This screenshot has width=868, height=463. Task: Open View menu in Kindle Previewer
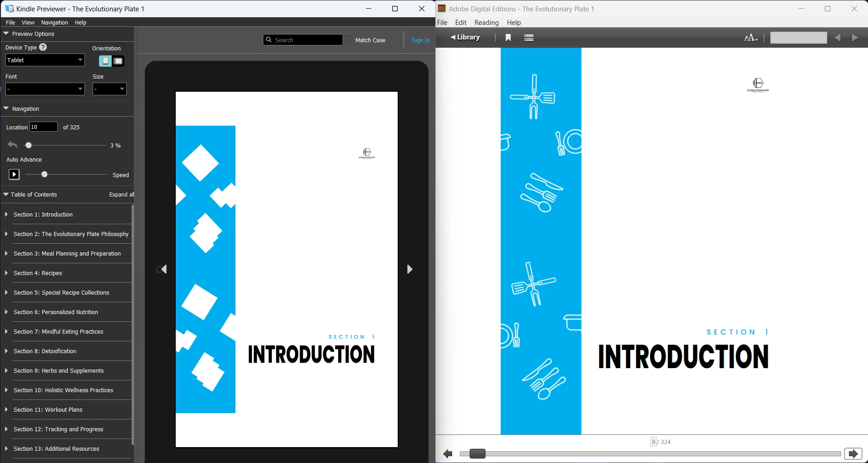(x=28, y=22)
